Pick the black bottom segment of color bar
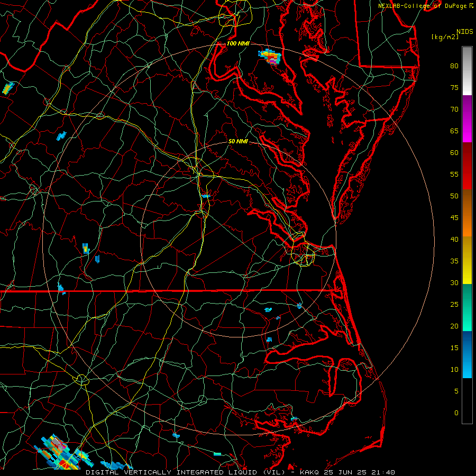The image size is (476, 476). point(467,400)
